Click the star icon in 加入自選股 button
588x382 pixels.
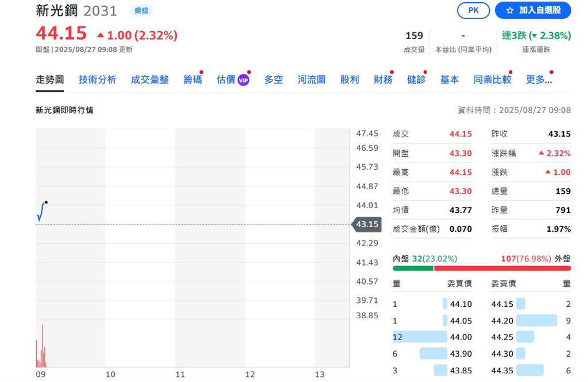coord(510,10)
